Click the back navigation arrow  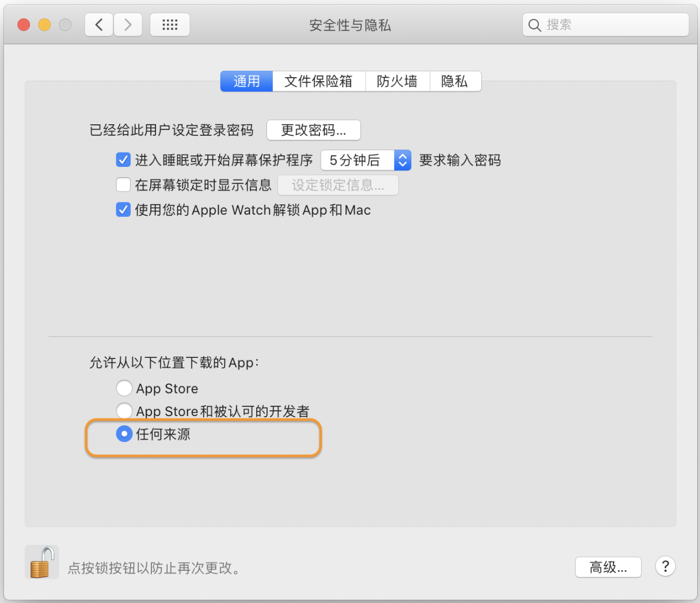99,25
